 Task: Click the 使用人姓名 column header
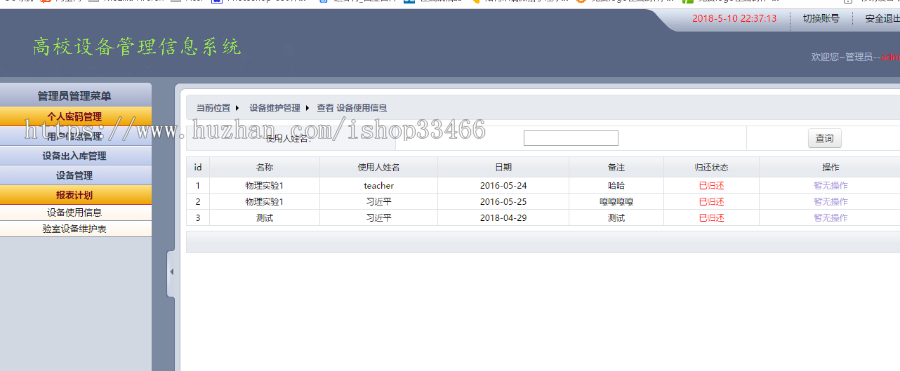[x=379, y=167]
